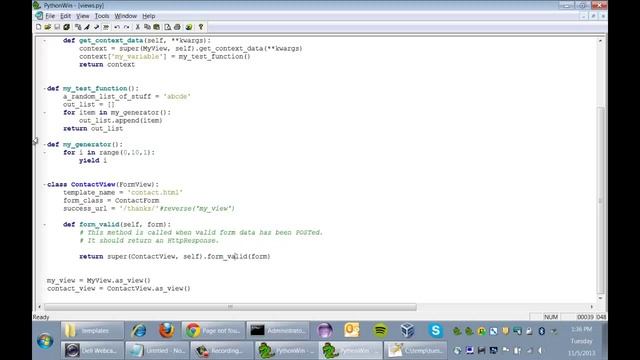Click the Copy toolbar icon

[147, 27]
